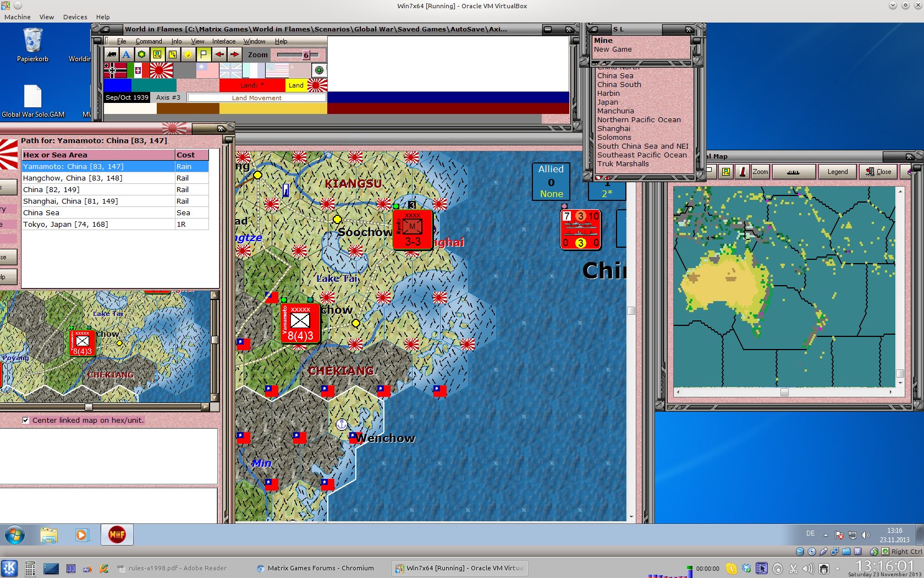Toggle the white flag toolbar button
Image resolution: width=924 pixels, height=578 pixels.
204,54
